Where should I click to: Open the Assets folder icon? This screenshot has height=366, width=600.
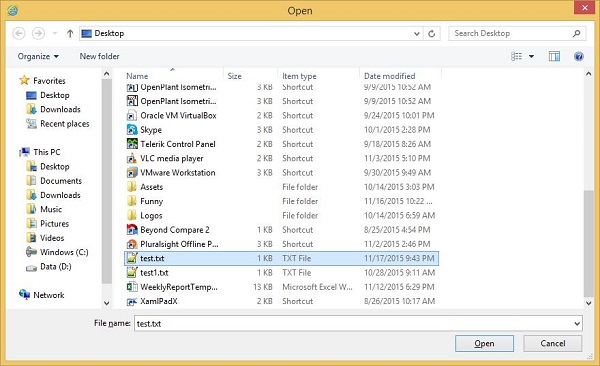(132, 187)
